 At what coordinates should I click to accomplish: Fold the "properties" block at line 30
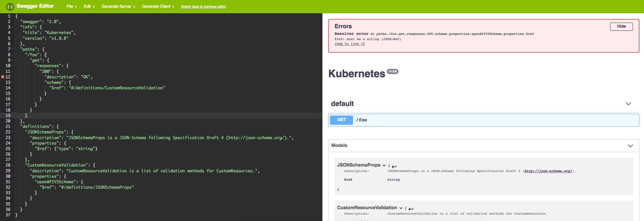(x=12, y=176)
